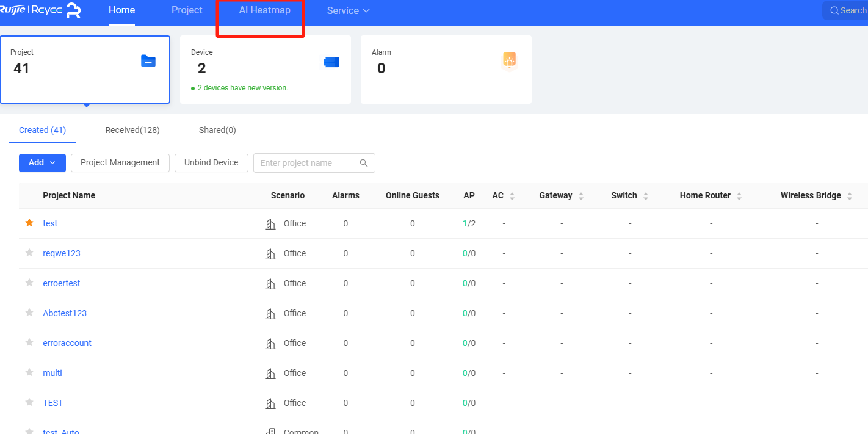Open the AI Heatmap tab
Screen dimensions: 868x434
point(264,10)
